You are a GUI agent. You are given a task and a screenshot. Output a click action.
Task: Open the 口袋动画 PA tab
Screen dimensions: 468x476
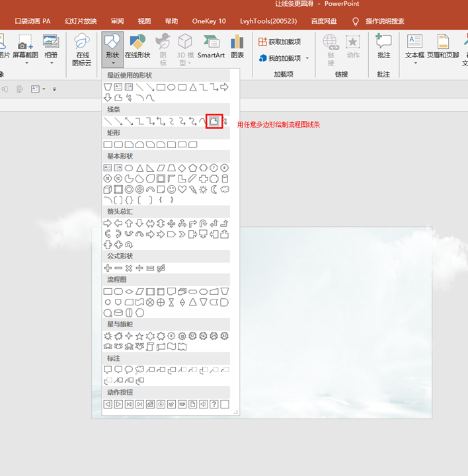(x=32, y=21)
